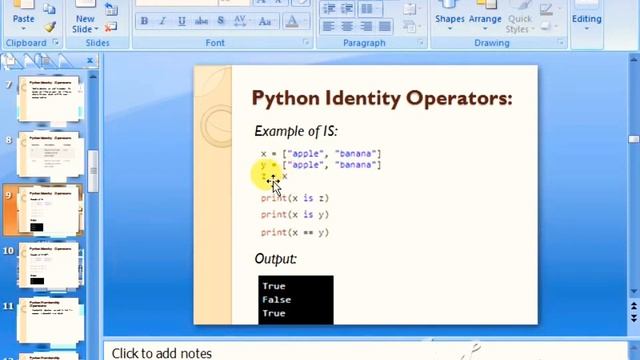
Task: Open the Drawing group dialog launcher
Action: click(x=561, y=42)
